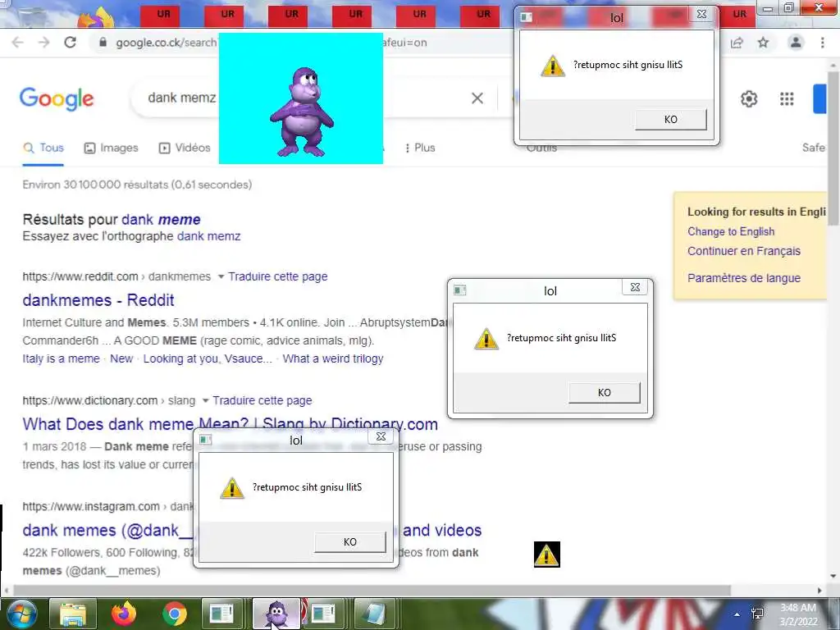Click the taskbar clock 3:48 AM

[797, 608]
